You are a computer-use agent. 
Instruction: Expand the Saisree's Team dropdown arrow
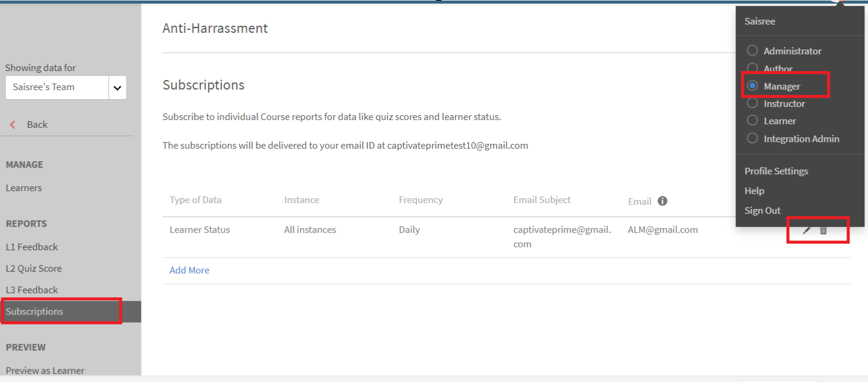pyautogui.click(x=117, y=88)
